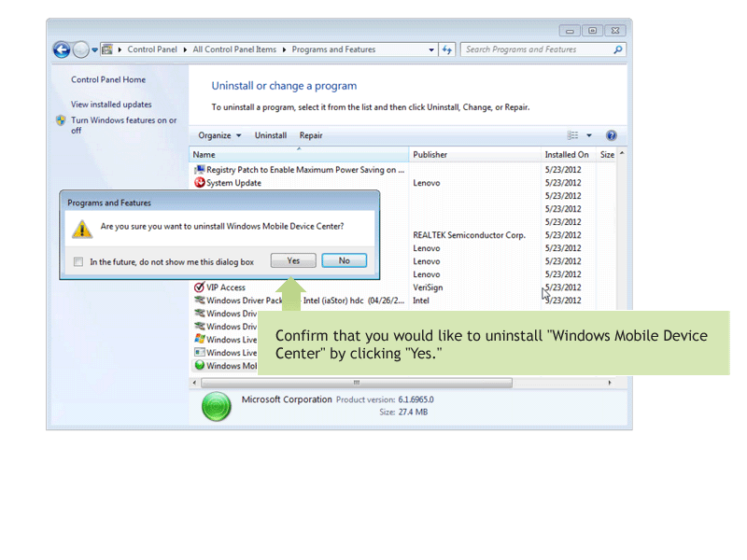This screenshot has width=747, height=560.
Task: Click the green Windows Mobile icon in list
Action: pyautogui.click(x=199, y=365)
